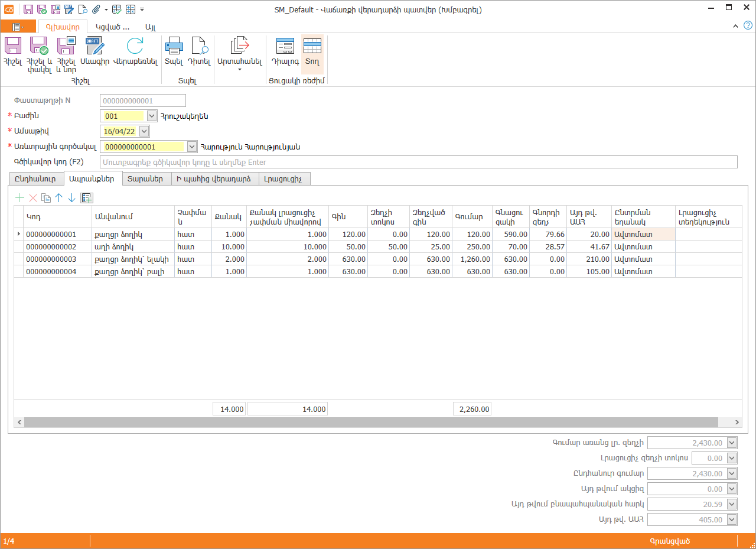Viewport: 756px width, 549px height.
Task: Click the 1,260.00 amount cell
Action: point(472,259)
